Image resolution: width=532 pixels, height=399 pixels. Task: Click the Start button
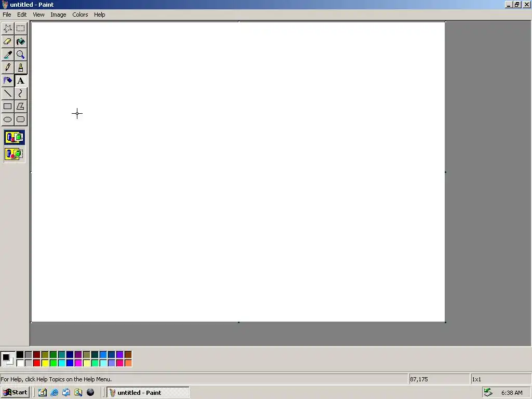[x=15, y=393]
